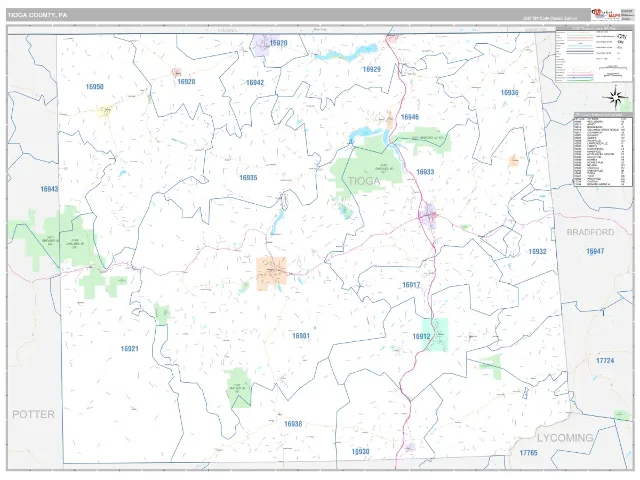
Task: Click the LYCOMING county name label
Action: click(565, 438)
